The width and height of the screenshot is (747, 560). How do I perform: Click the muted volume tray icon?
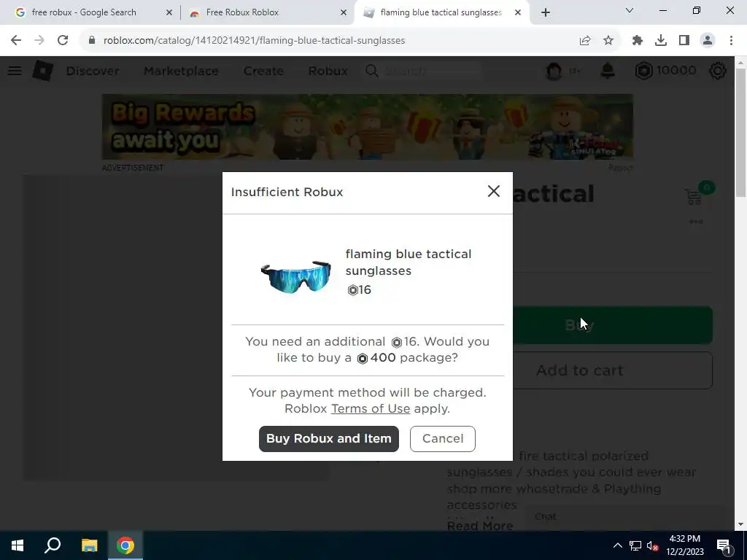coord(653,545)
